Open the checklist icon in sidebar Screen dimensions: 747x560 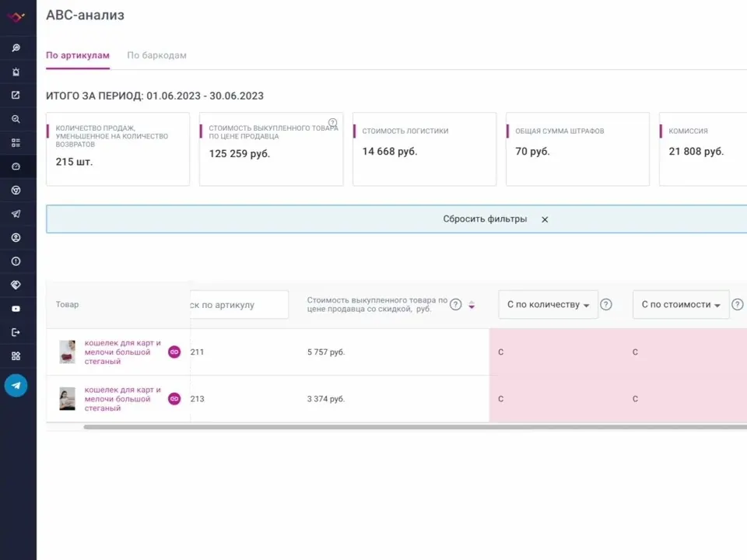(16, 143)
